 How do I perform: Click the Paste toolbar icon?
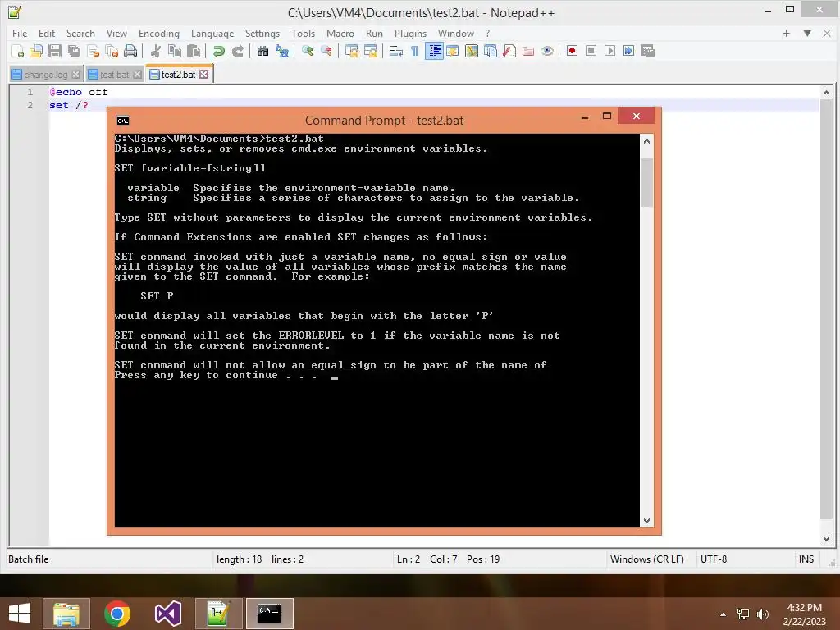194,51
